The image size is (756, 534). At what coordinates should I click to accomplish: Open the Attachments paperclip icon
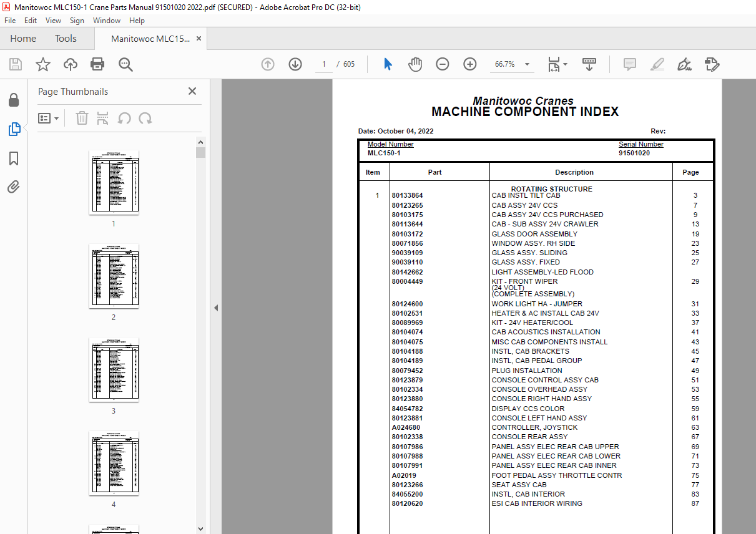(14, 187)
